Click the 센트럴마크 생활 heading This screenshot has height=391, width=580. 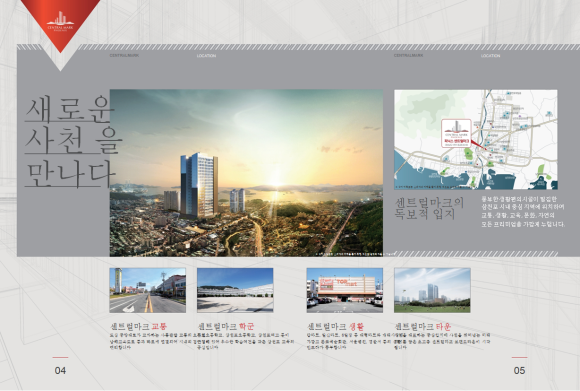[336, 326]
